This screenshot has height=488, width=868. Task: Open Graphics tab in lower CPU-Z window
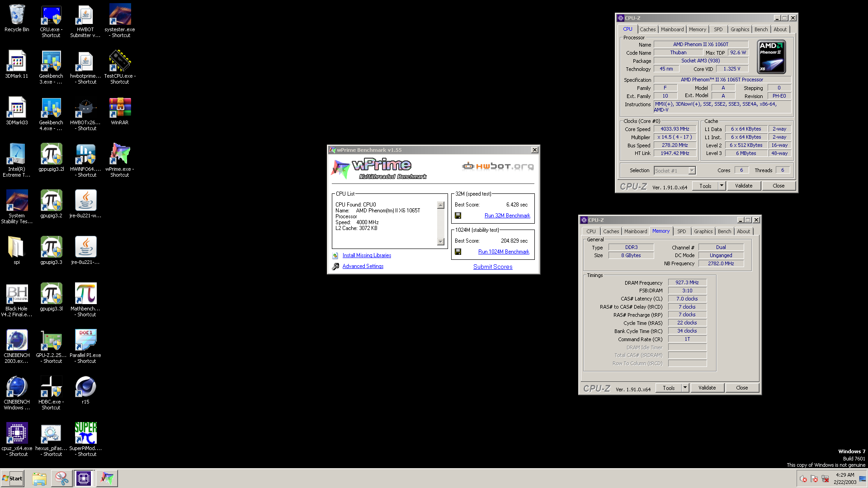(x=703, y=231)
